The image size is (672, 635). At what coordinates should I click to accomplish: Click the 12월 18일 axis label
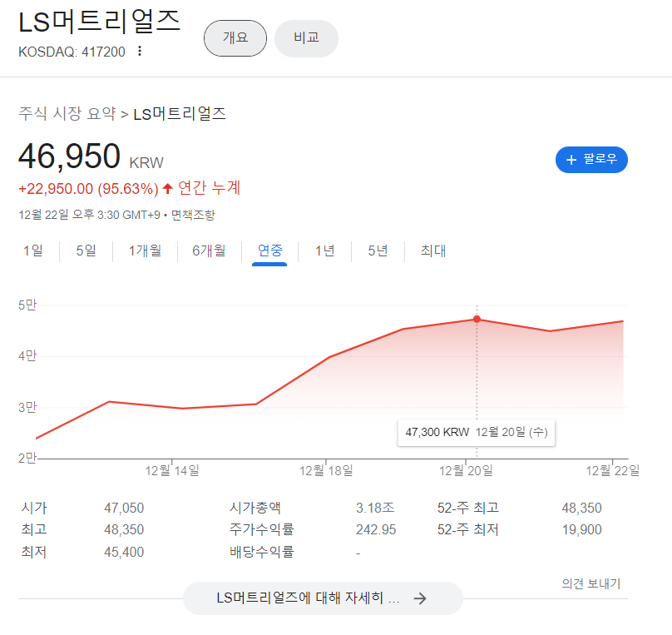(326, 471)
